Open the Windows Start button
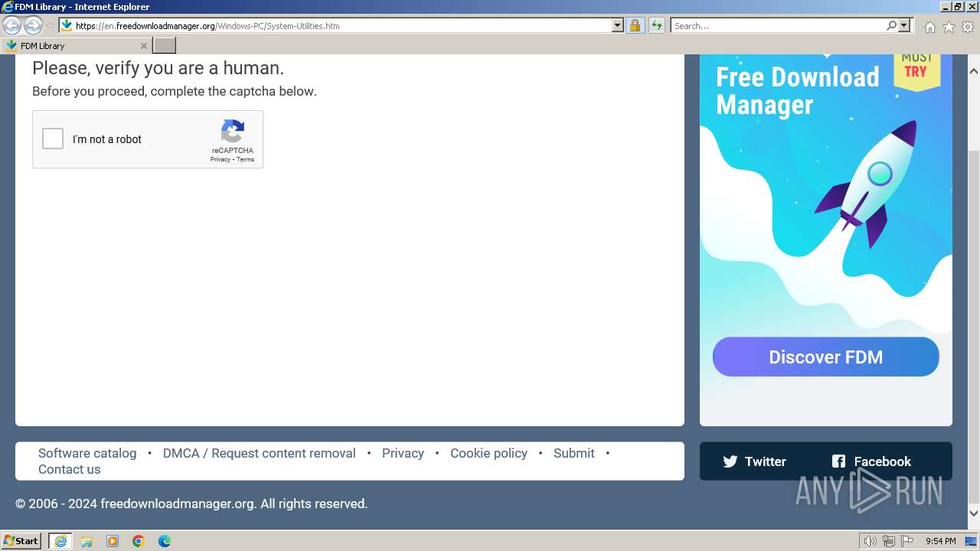This screenshot has width=980, height=551. coord(21,540)
